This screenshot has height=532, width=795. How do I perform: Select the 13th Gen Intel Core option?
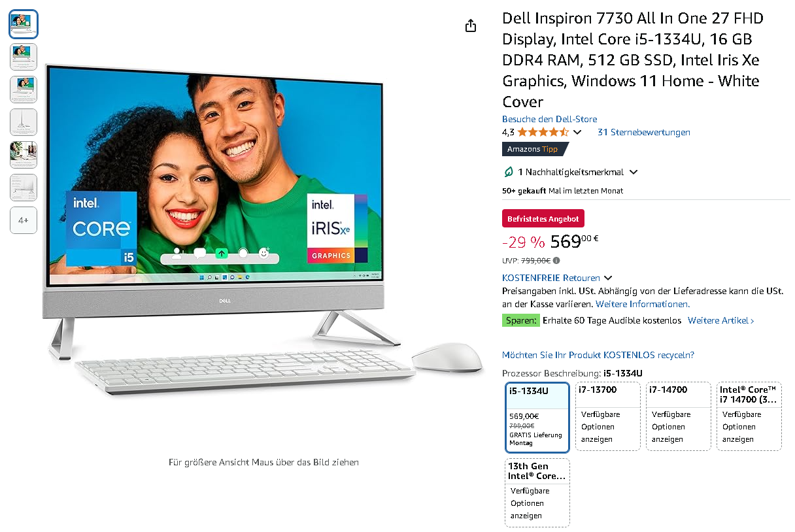[x=537, y=493]
